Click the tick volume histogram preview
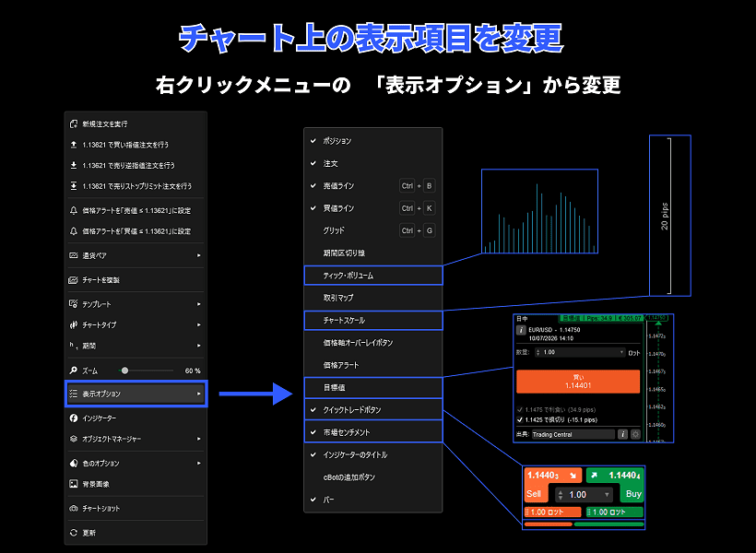Image resolution: width=756 pixels, height=553 pixels. (539, 211)
